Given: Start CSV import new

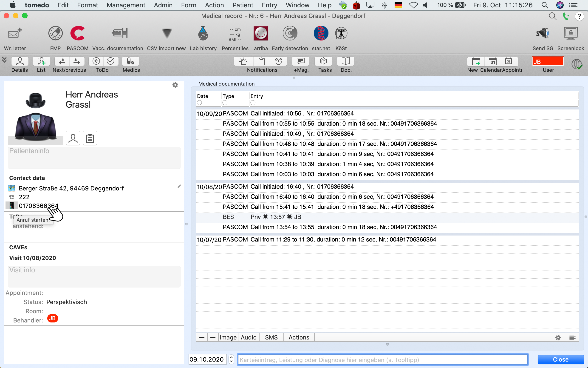Looking at the screenshot, I should pos(167,33).
